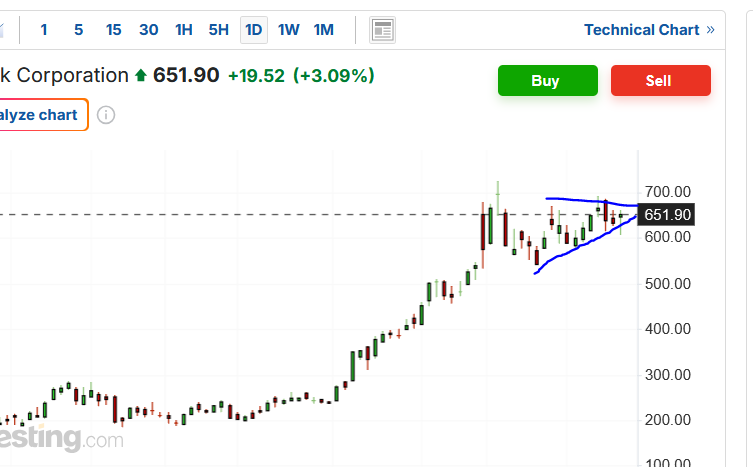Click the 700.00 axis label

tap(668, 192)
